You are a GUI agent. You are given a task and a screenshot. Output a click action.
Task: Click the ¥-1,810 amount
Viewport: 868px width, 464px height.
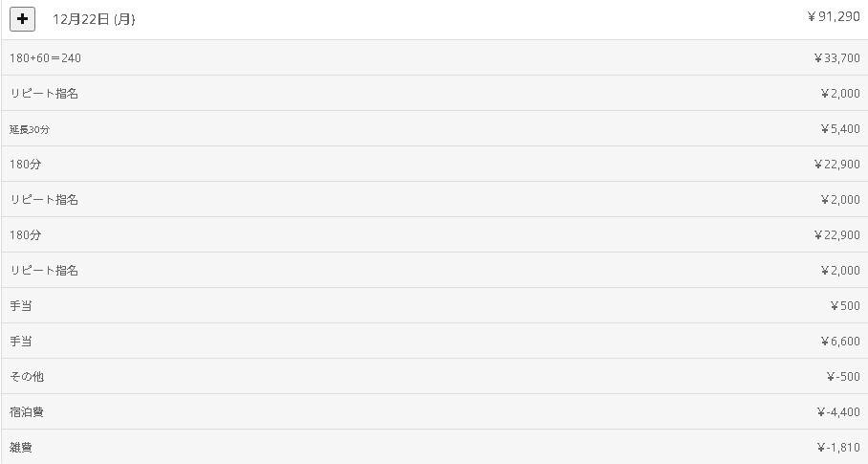(838, 448)
